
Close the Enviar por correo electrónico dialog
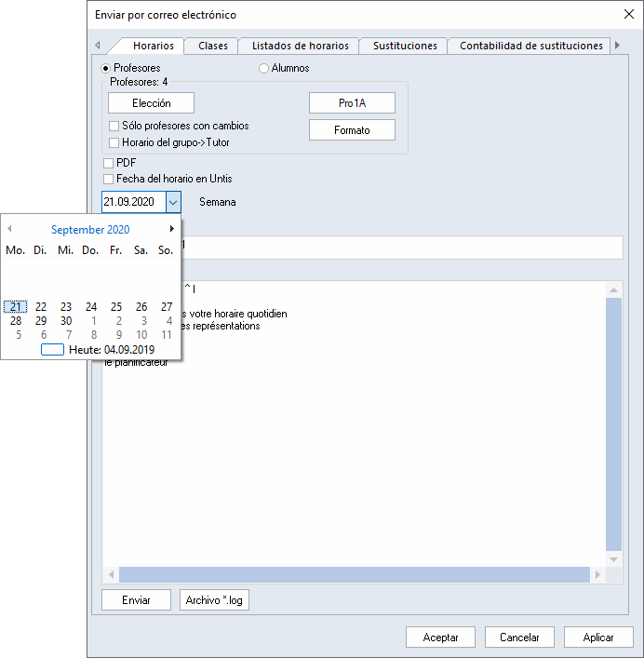pos(628,14)
